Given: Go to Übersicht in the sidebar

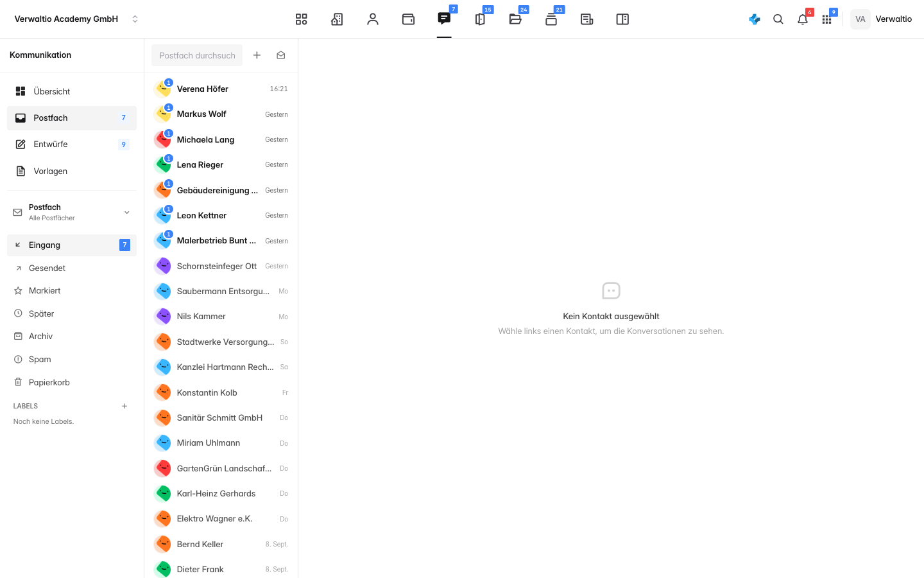Looking at the screenshot, I should [72, 91].
